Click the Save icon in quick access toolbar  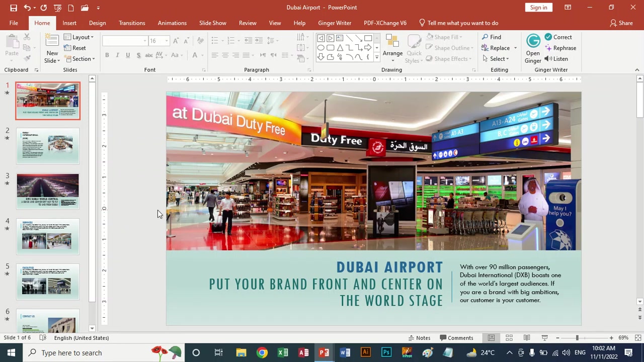click(14, 8)
